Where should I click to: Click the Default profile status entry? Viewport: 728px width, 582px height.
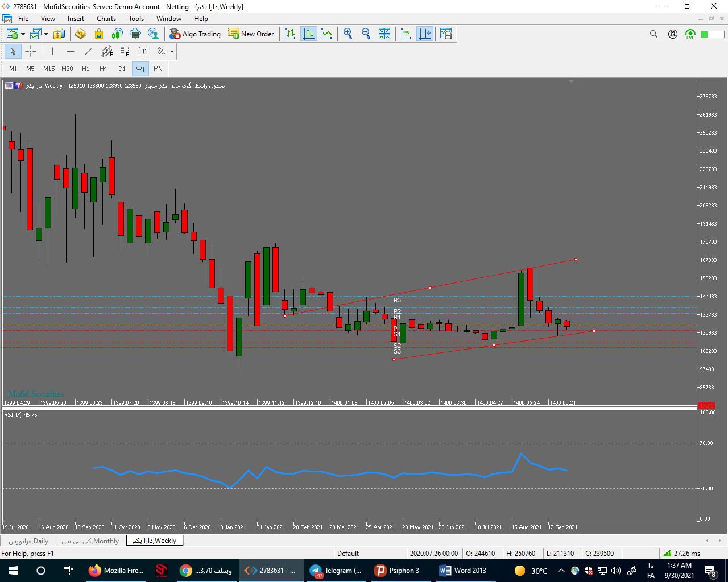348,554
